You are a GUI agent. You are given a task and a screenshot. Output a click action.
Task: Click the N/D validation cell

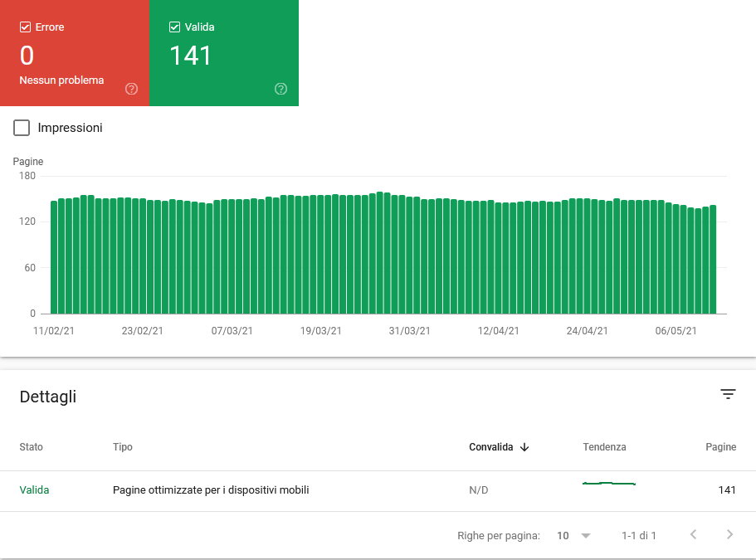[479, 490]
